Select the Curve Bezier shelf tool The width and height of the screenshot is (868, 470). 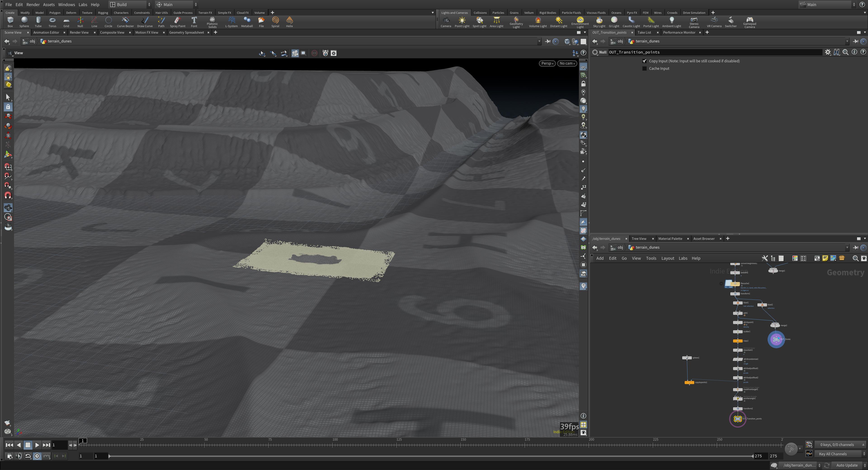tap(125, 22)
